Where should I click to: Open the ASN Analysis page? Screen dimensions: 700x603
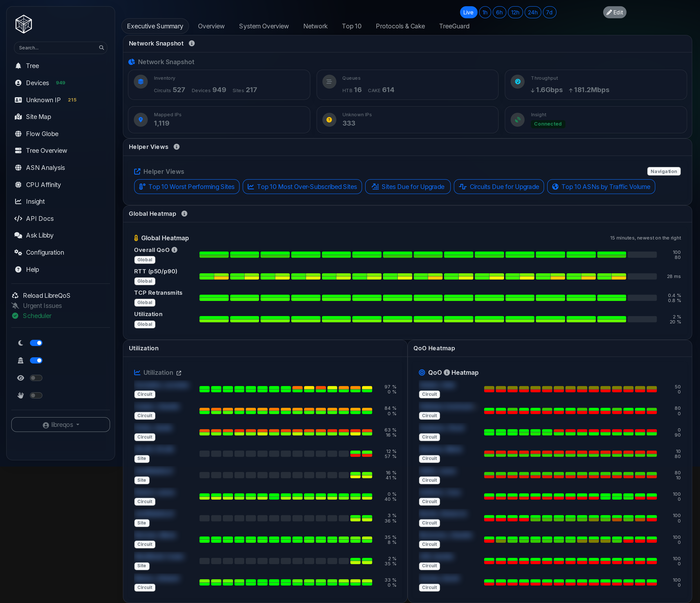pos(45,168)
